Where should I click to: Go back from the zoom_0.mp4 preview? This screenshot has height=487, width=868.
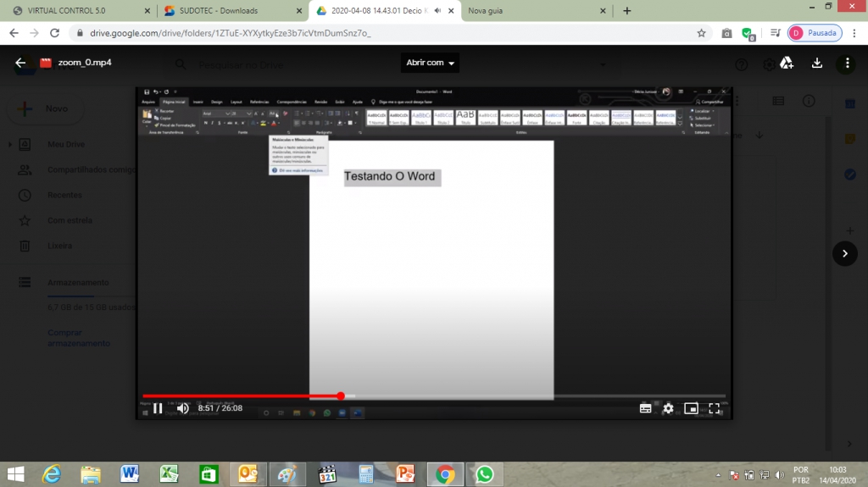[x=20, y=63]
